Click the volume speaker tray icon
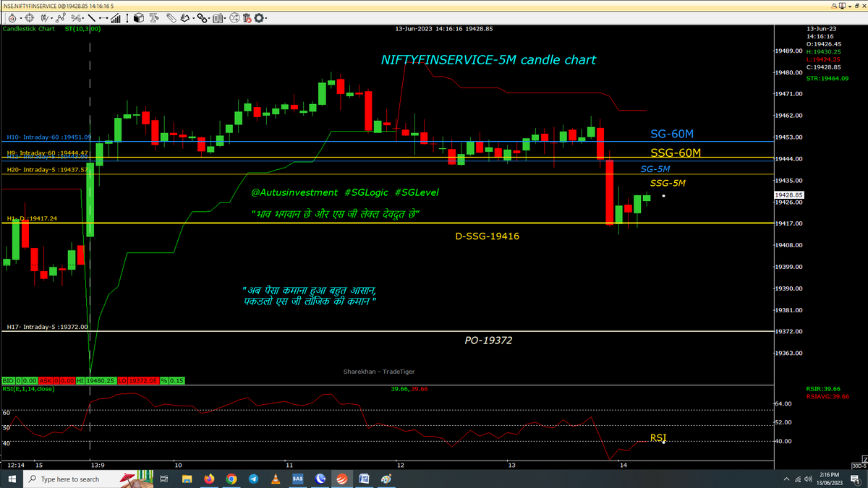868x488 pixels. pyautogui.click(x=809, y=479)
